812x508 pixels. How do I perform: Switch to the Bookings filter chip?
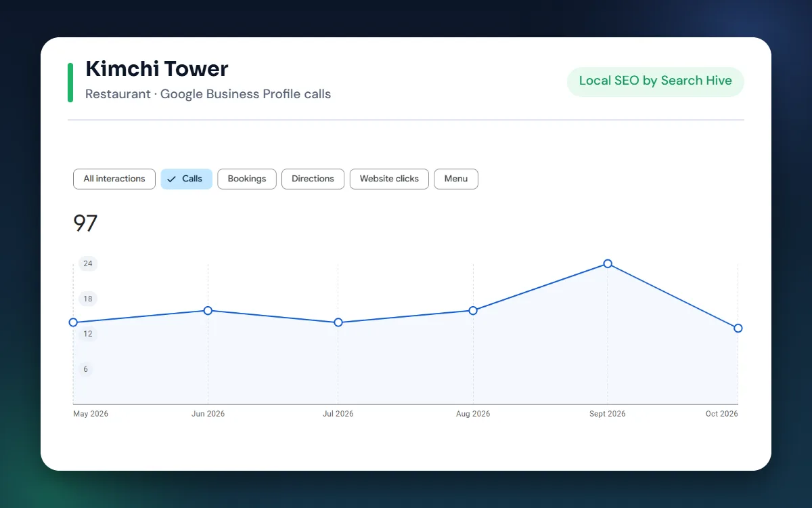click(247, 179)
